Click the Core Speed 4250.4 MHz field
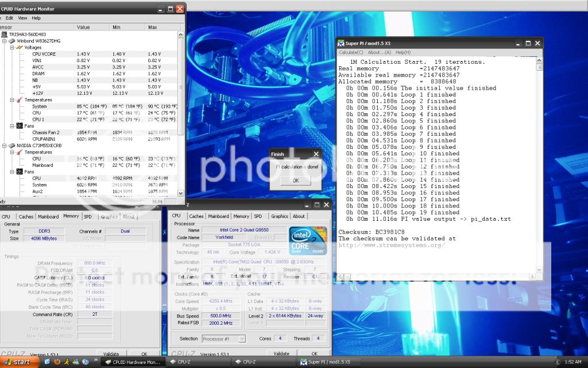Image resolution: width=588 pixels, height=368 pixels. (221, 301)
